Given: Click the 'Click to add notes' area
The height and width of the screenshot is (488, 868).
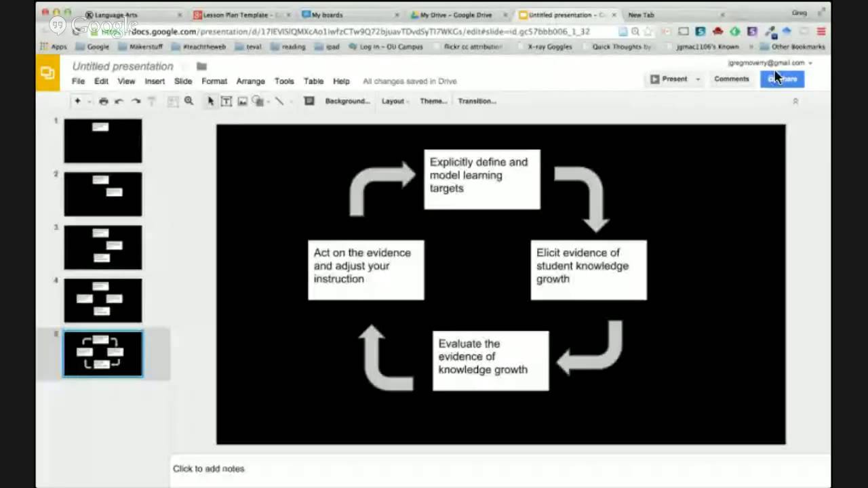Looking at the screenshot, I should [x=500, y=469].
